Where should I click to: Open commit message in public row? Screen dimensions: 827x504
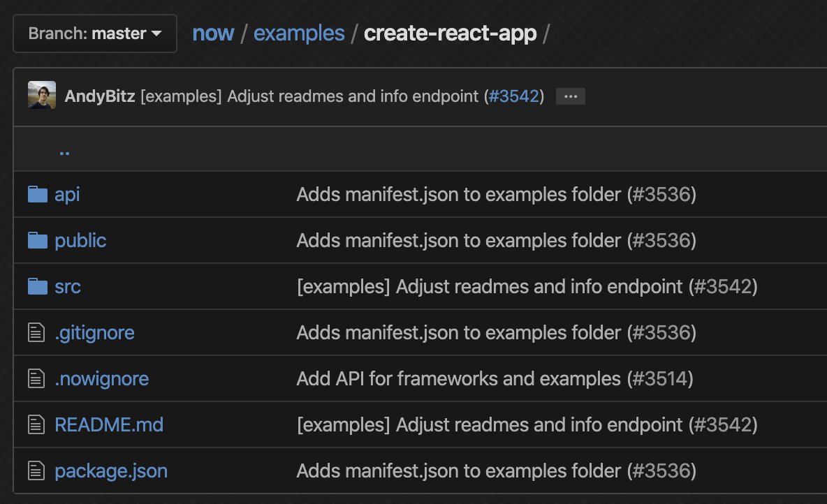497,240
